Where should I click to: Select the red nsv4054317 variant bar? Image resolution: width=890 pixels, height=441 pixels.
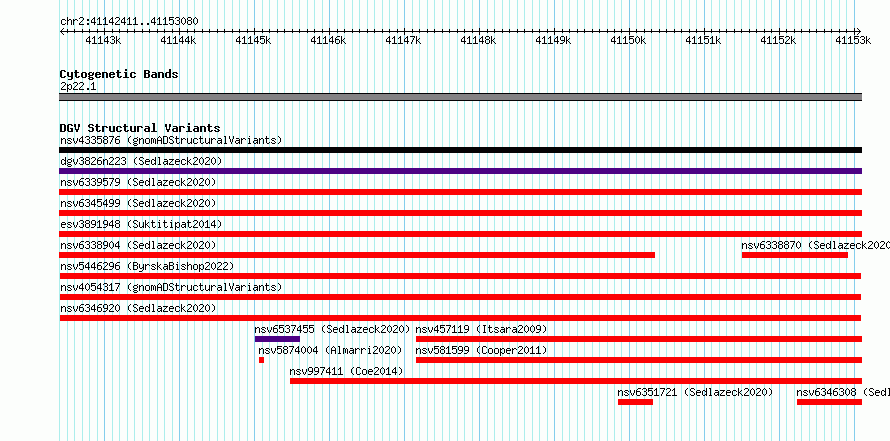[x=460, y=297]
